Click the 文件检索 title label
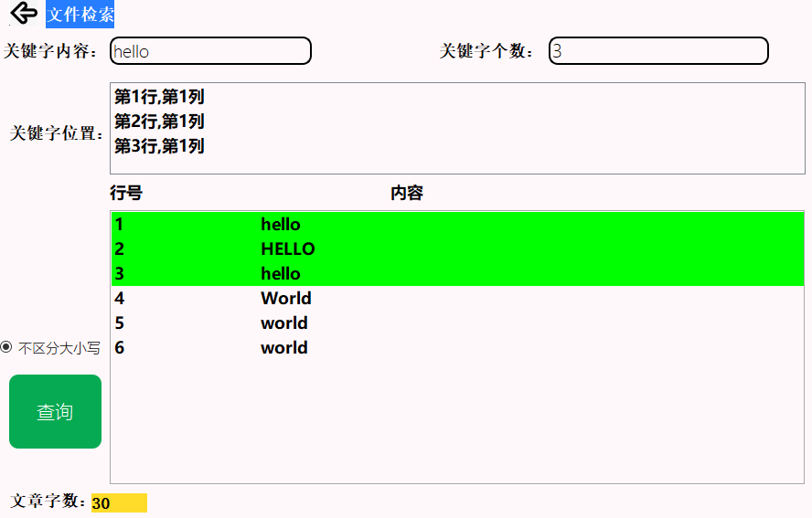Image resolution: width=812 pixels, height=518 pixels. [x=80, y=15]
